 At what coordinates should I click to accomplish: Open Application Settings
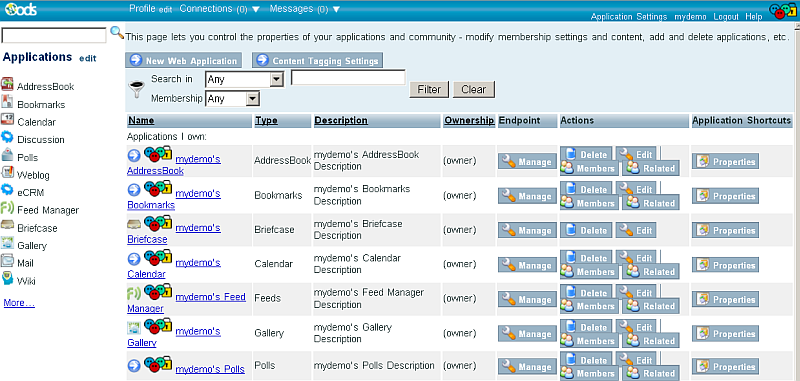[x=629, y=16]
